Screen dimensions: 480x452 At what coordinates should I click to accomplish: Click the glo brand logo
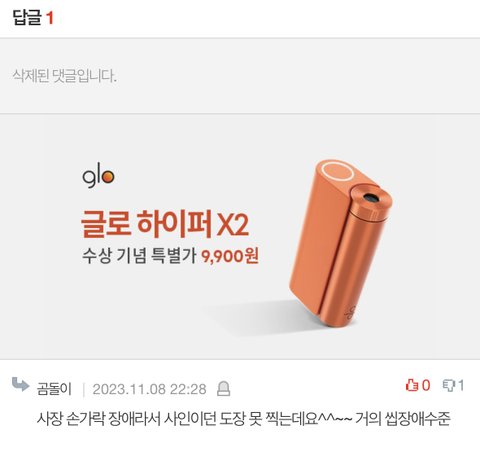click(98, 177)
